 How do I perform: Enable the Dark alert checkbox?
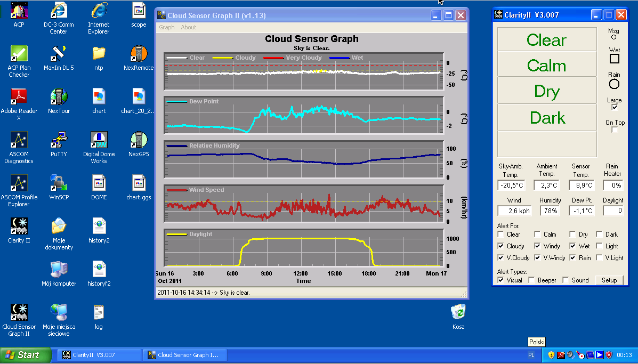pos(599,234)
